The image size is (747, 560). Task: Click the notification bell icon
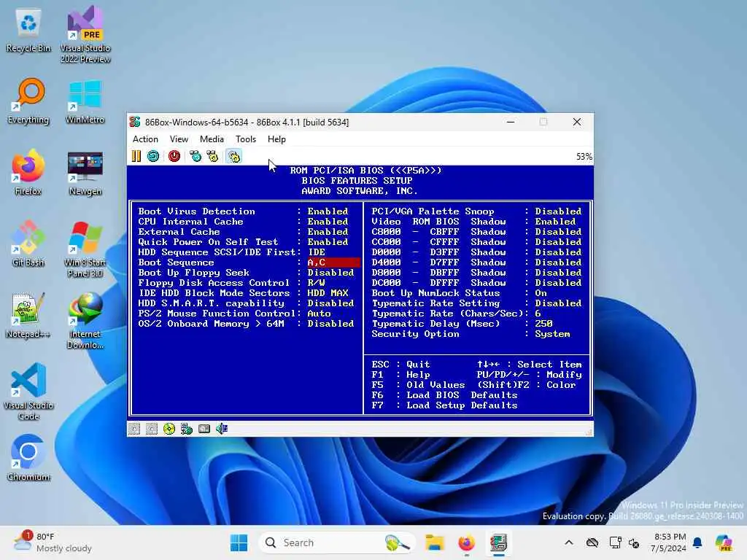(x=697, y=542)
